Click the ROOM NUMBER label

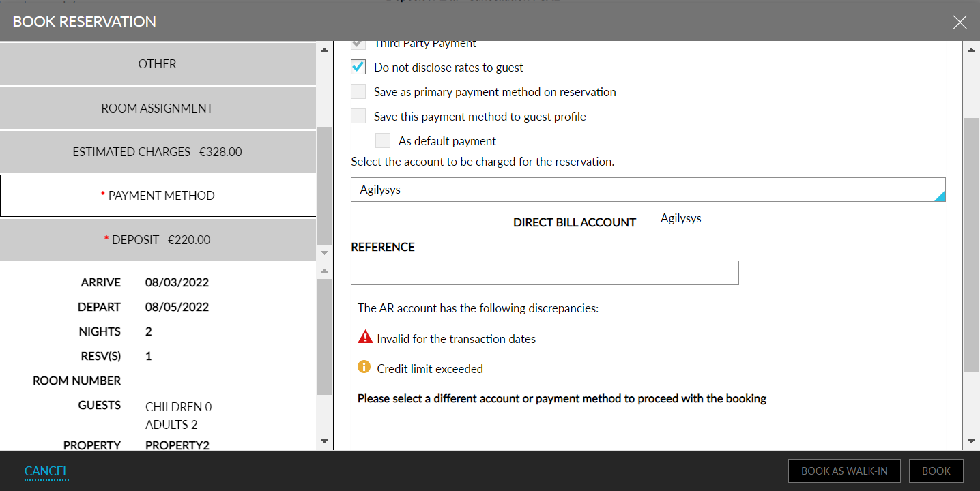tap(77, 381)
